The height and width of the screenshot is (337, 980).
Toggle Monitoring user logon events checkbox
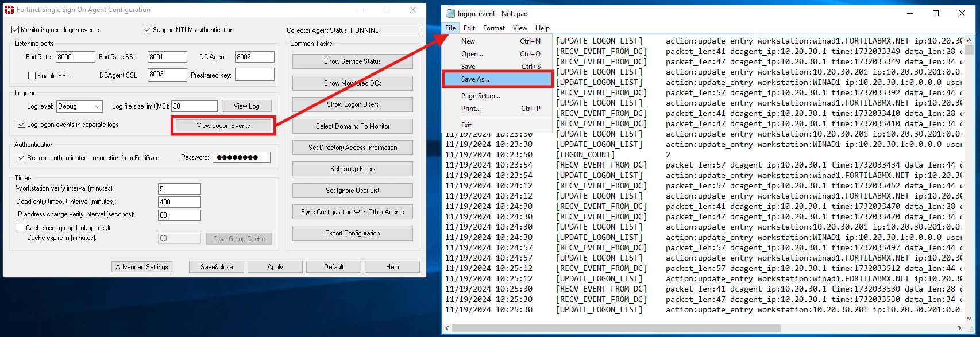point(16,30)
